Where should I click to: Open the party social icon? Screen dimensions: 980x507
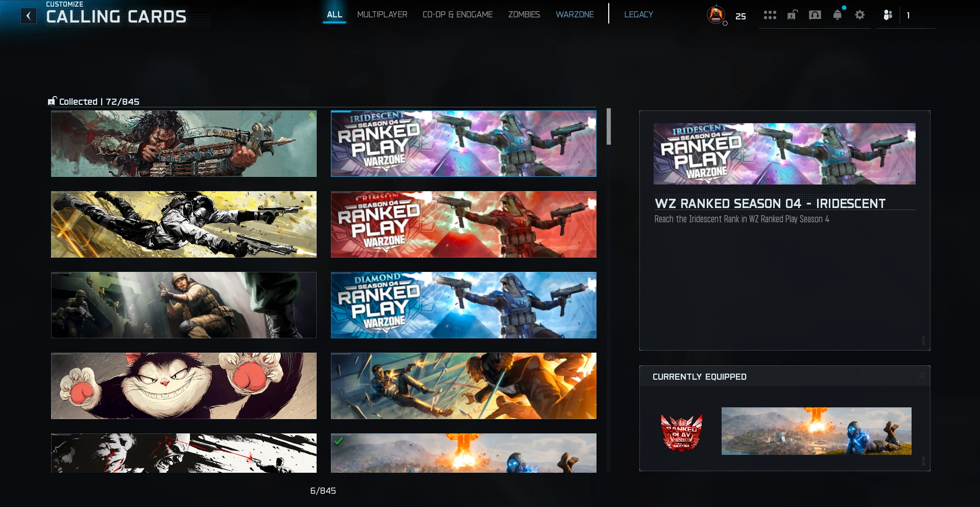coord(888,15)
